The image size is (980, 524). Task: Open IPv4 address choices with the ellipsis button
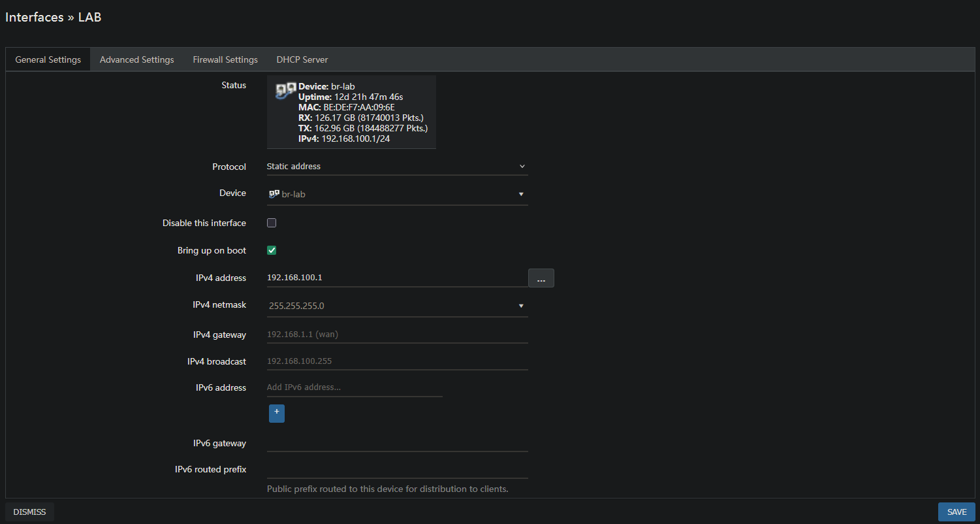(x=541, y=278)
